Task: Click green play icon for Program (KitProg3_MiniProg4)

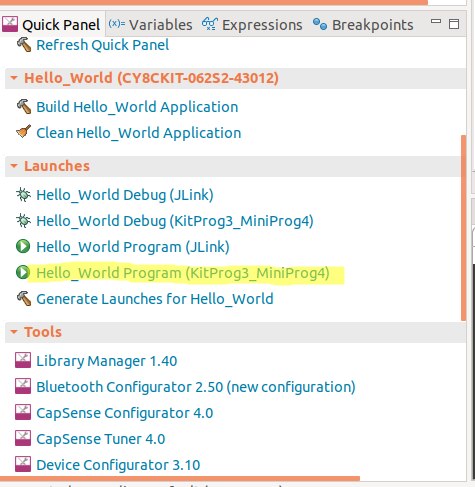Action: pyautogui.click(x=23, y=272)
